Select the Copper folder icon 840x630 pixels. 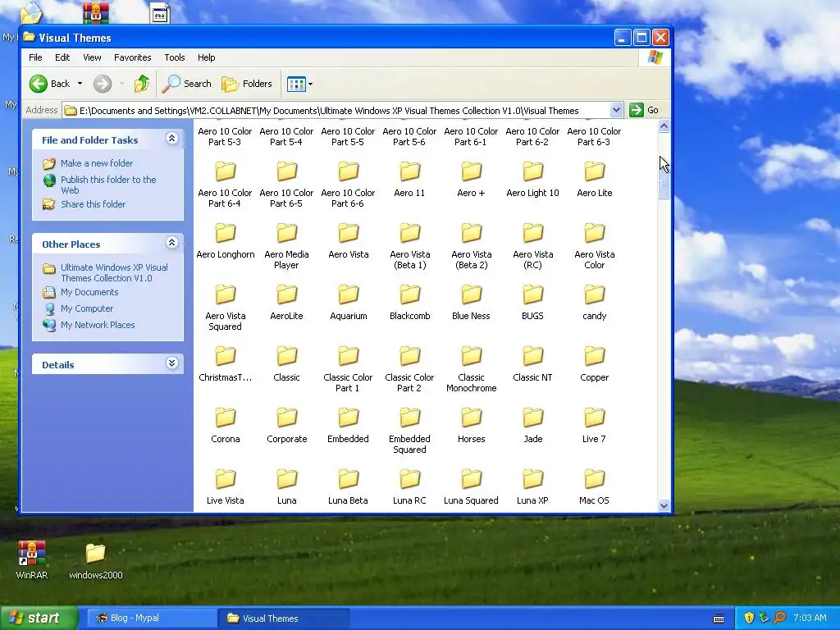pos(595,356)
